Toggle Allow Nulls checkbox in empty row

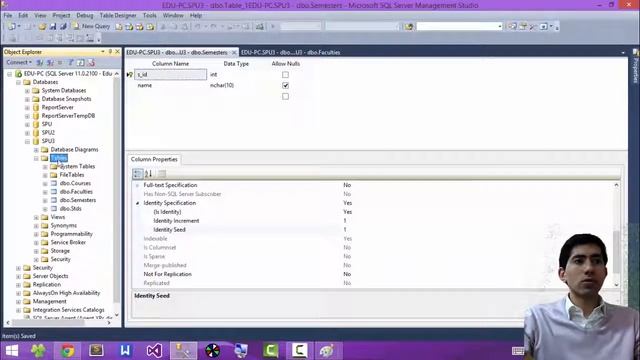tap(285, 96)
